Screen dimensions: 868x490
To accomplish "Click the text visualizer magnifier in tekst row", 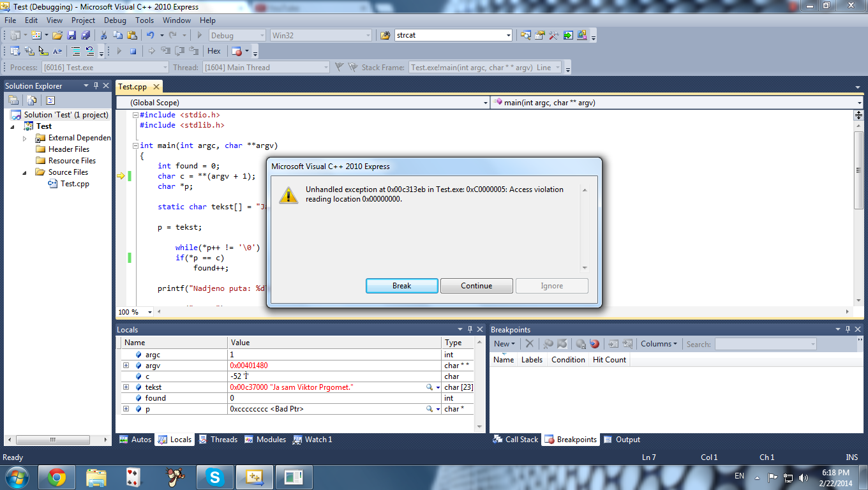I will 430,387.
